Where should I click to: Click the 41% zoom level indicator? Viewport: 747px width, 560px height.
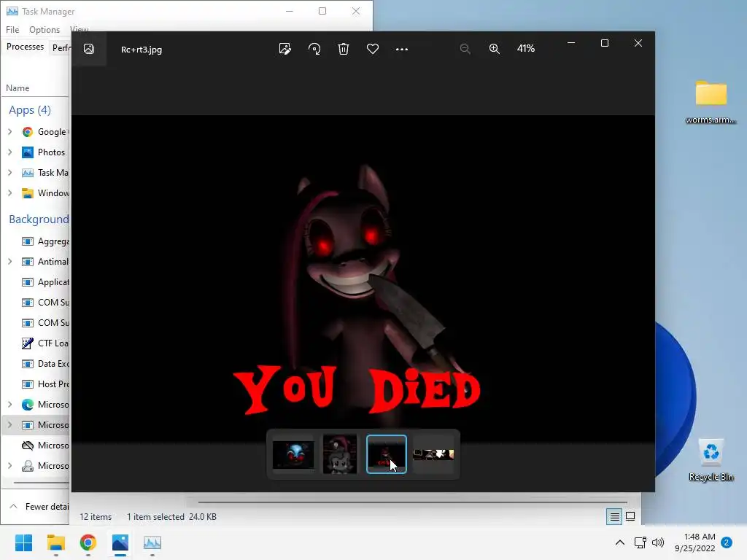(526, 49)
